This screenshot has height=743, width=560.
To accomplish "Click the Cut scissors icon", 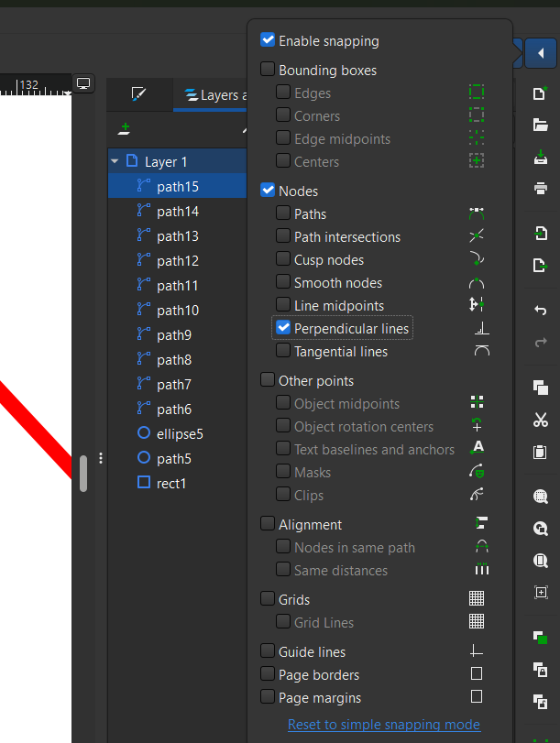I will tap(541, 420).
